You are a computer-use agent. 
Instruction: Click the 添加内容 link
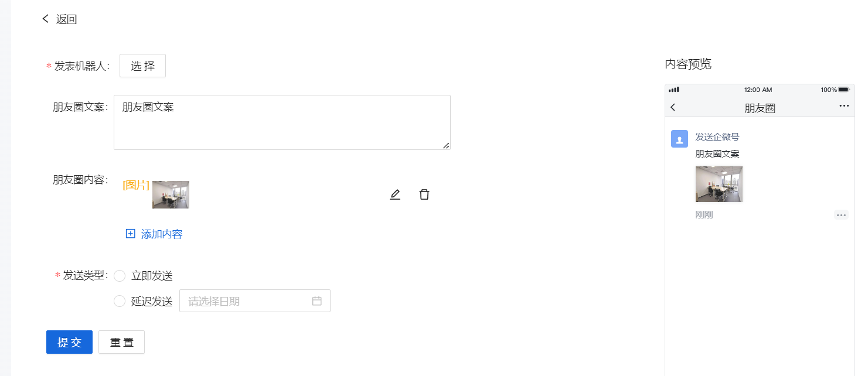click(x=162, y=234)
